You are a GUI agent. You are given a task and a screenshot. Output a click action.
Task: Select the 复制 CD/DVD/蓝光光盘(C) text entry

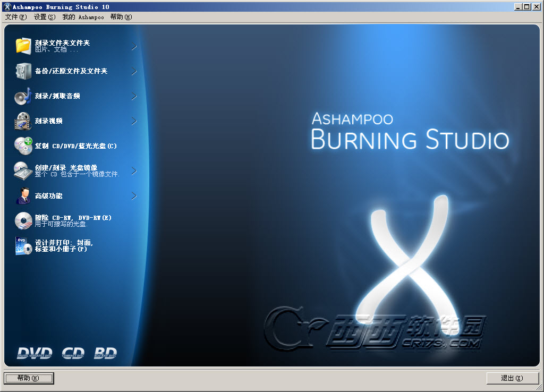(x=75, y=146)
